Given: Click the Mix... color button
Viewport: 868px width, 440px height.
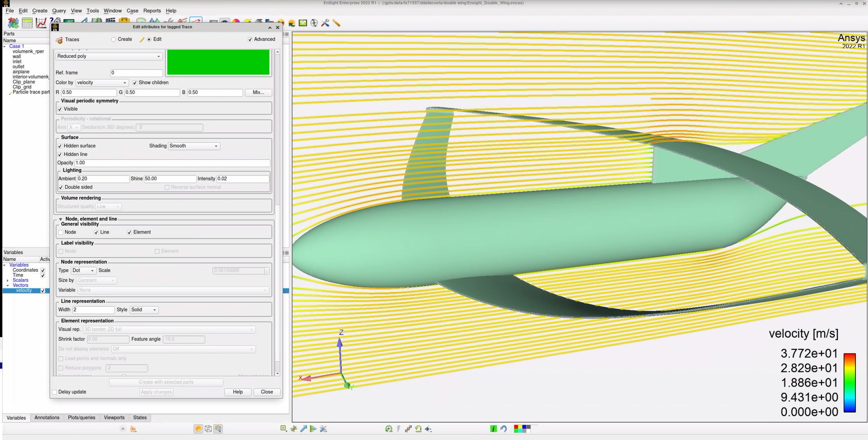Looking at the screenshot, I should (x=258, y=93).
